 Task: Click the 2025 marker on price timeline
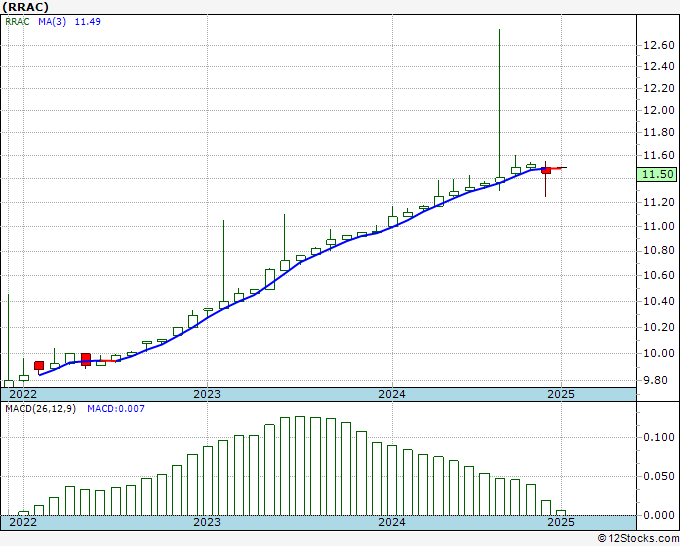(561, 393)
